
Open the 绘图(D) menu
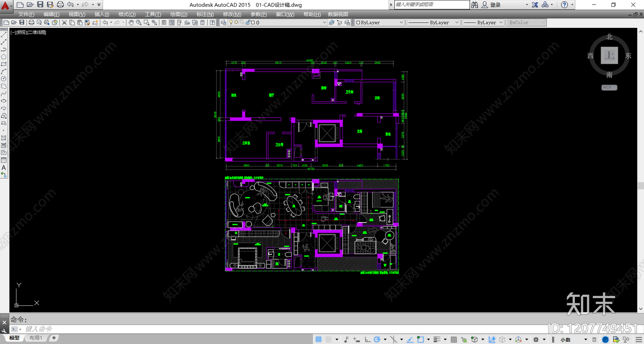179,14
